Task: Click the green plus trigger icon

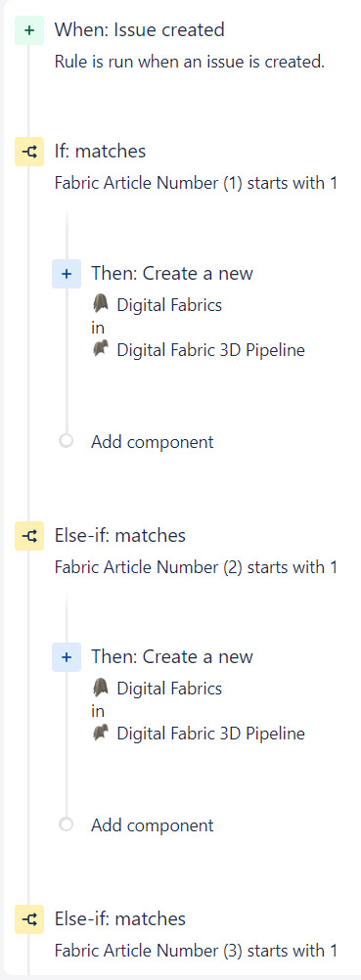Action: click(x=29, y=30)
